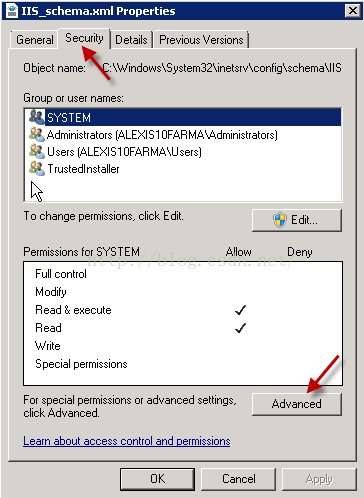Click the UAC shield icon on Edit
The height and width of the screenshot is (498, 364).
click(x=280, y=220)
